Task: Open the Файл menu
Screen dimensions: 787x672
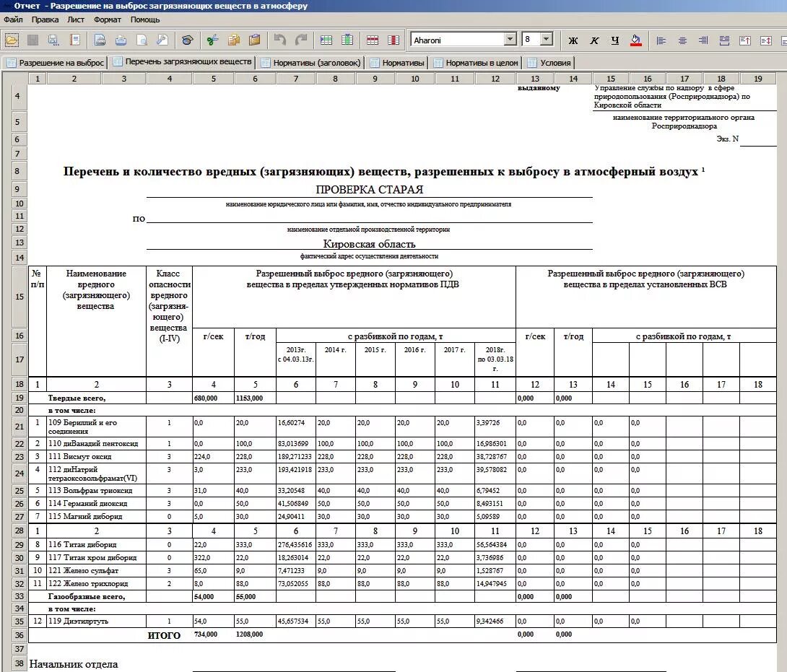Action: (x=13, y=19)
